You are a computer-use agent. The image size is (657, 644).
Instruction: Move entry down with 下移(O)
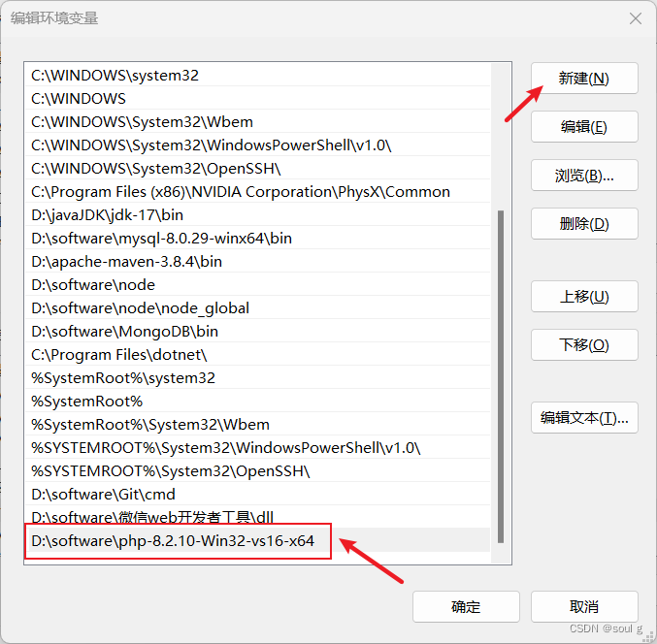pos(584,344)
